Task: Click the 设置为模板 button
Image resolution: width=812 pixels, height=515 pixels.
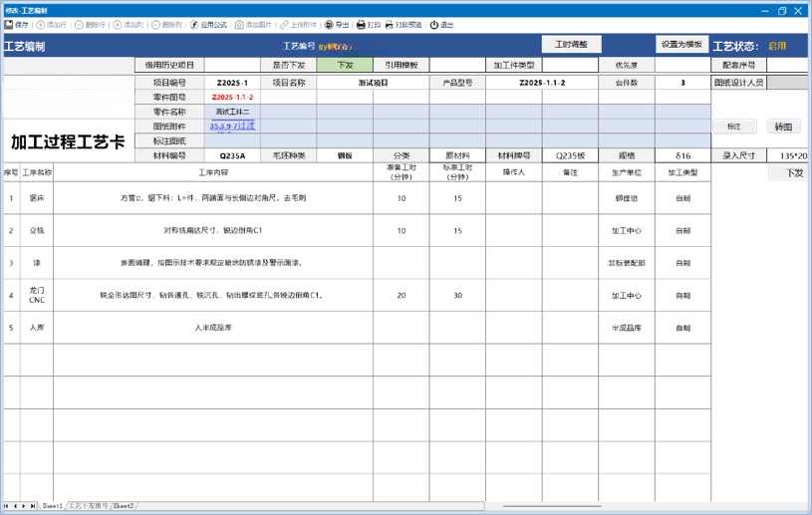Action: tap(682, 45)
